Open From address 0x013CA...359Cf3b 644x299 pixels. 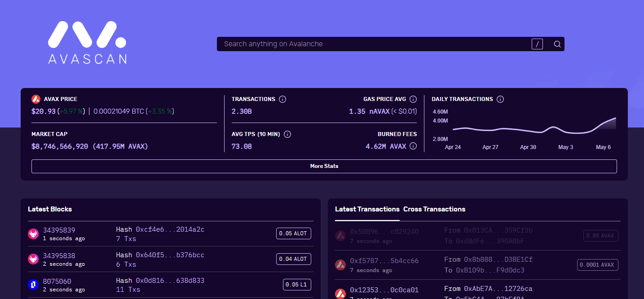pos(498,230)
